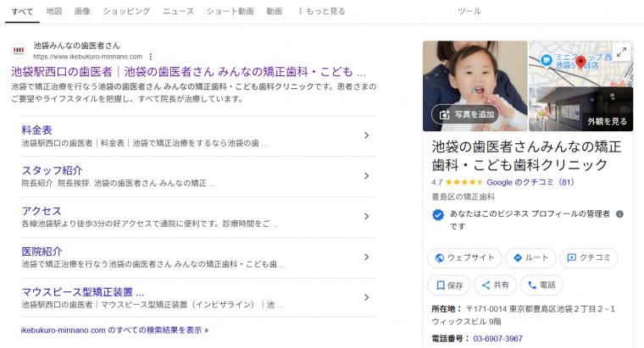Open the スタッフ紹介 sitelink
644x348 pixels.
pos(53,170)
